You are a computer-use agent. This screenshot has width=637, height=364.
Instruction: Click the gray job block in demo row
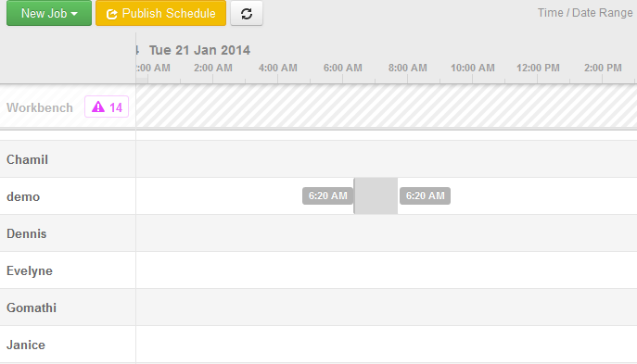[x=376, y=196]
